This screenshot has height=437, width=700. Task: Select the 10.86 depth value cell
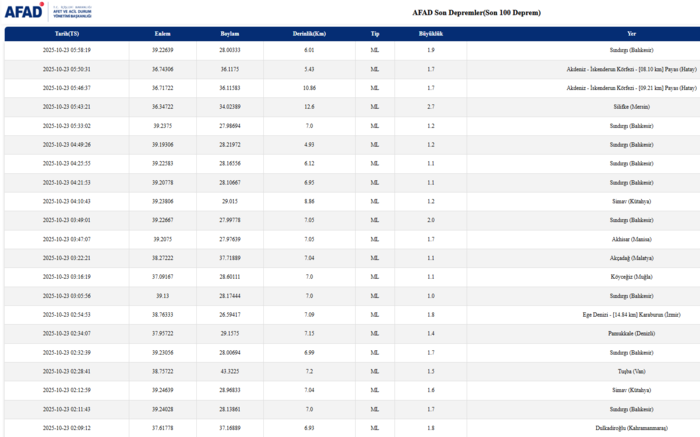(309, 87)
